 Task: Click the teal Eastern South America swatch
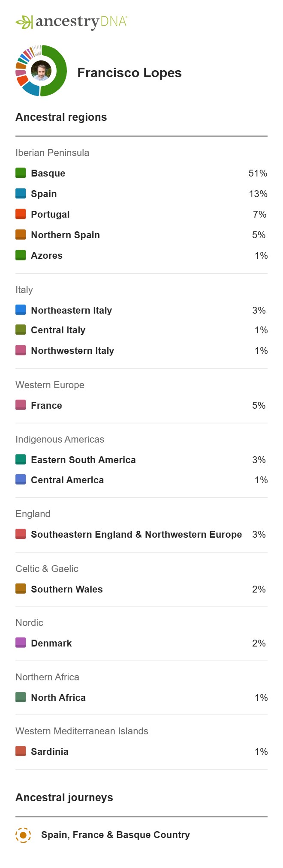(x=21, y=459)
